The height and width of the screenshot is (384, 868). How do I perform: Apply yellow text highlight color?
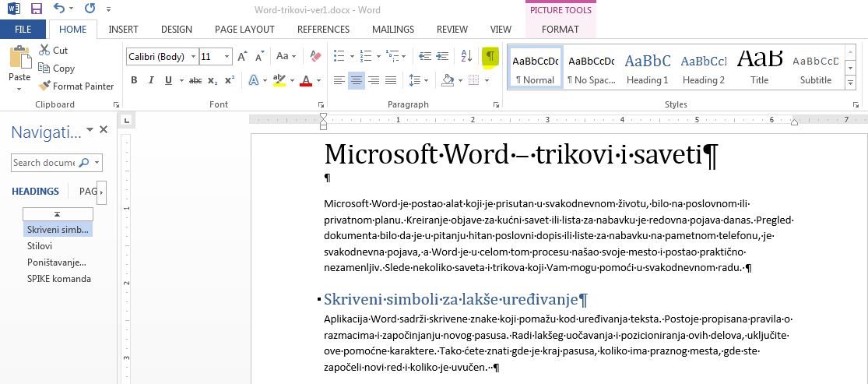[279, 81]
